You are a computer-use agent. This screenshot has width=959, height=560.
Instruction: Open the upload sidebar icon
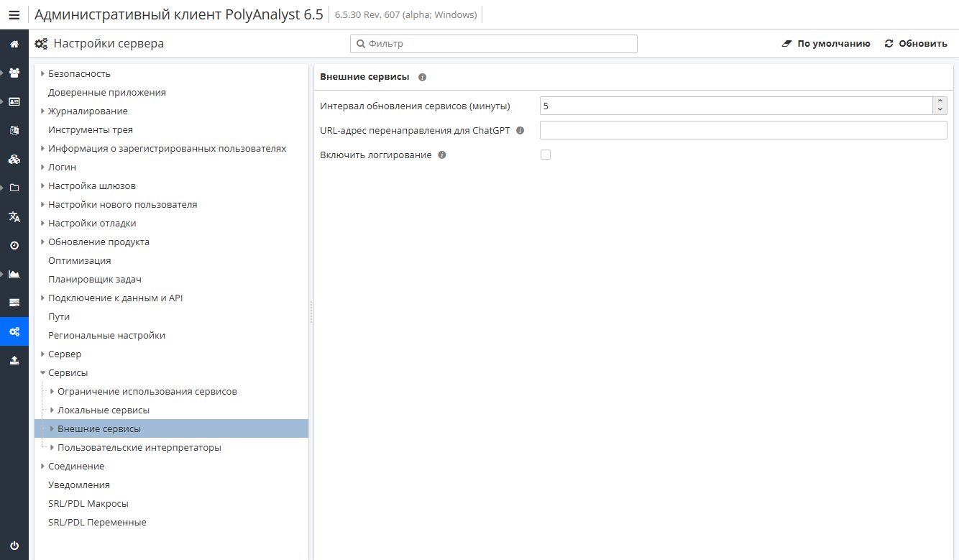(14, 360)
